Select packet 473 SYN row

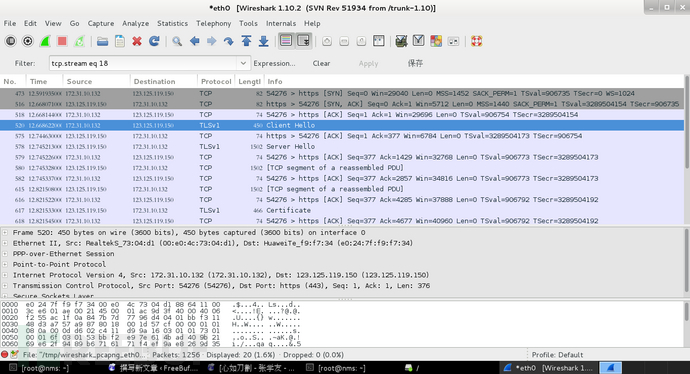[342, 93]
